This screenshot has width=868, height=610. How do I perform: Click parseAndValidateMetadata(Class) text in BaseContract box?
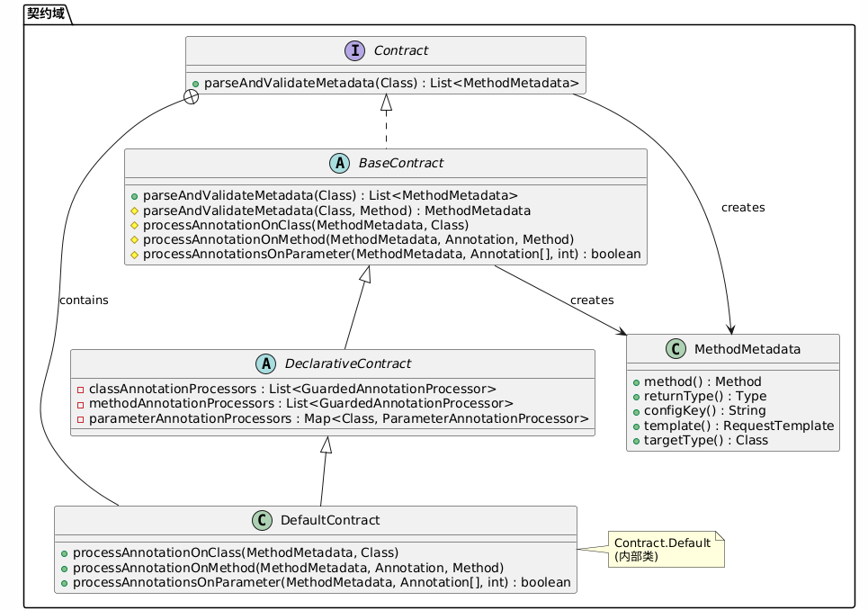coord(330,195)
